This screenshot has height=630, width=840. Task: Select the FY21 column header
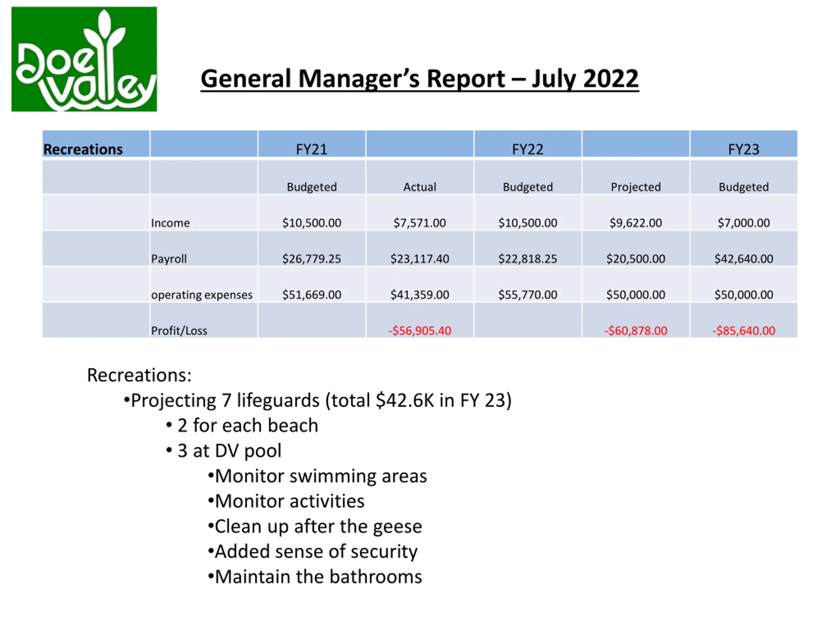coord(312,143)
